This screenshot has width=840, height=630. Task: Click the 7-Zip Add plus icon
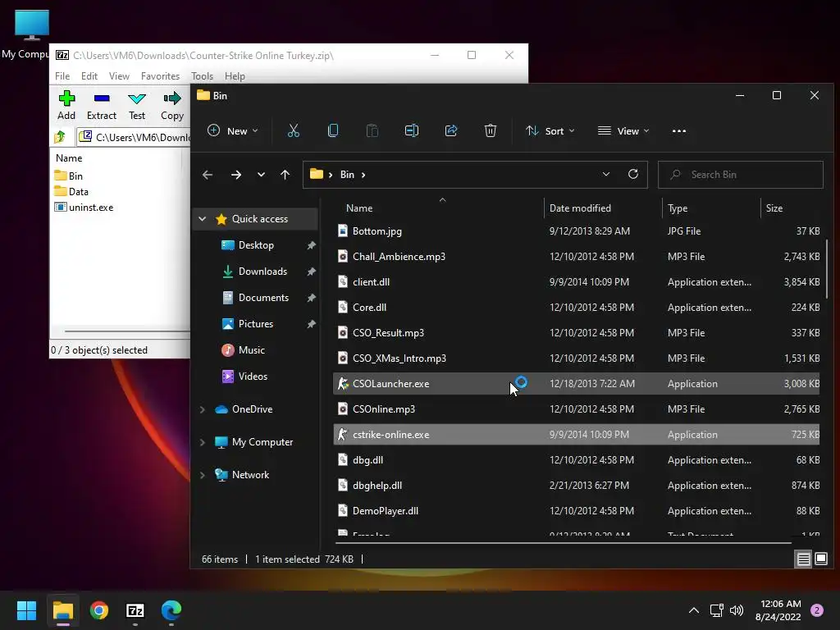(66, 98)
